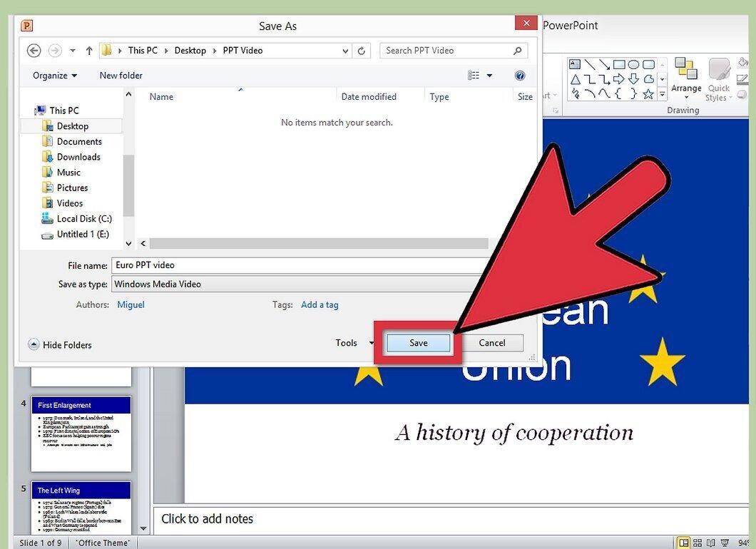Click the Search PPT Video box

[454, 50]
